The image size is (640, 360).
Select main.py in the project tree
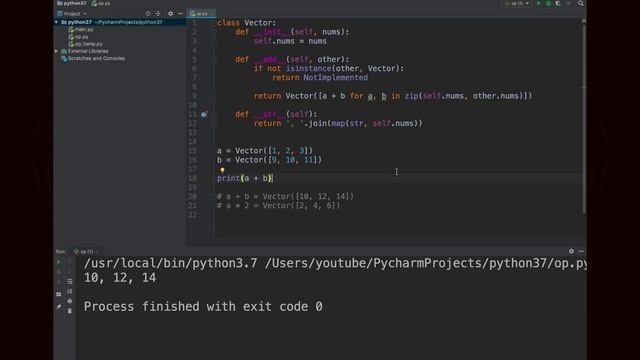(81, 29)
